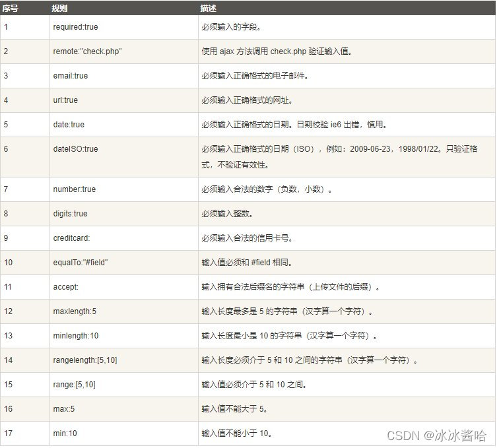Select the min:10 rule text
Screen dimensions: 497x448
[65, 433]
